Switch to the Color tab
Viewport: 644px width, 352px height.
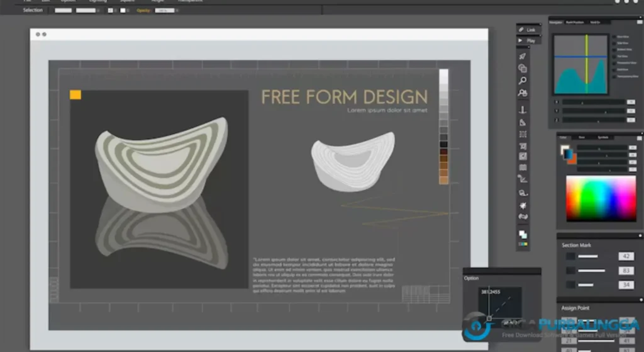point(563,137)
